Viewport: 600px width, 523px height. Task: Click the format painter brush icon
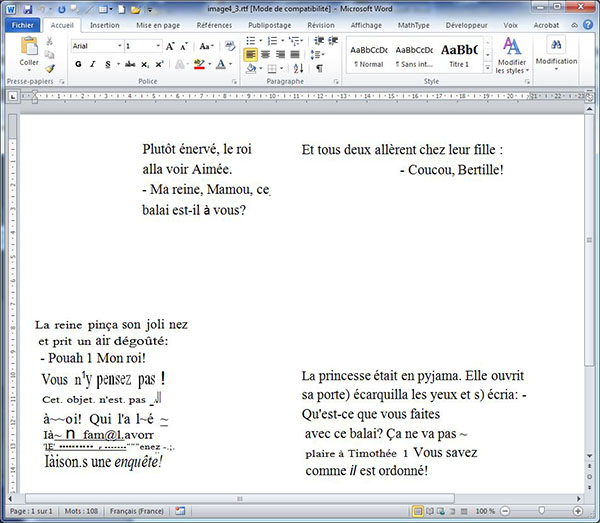point(51,68)
